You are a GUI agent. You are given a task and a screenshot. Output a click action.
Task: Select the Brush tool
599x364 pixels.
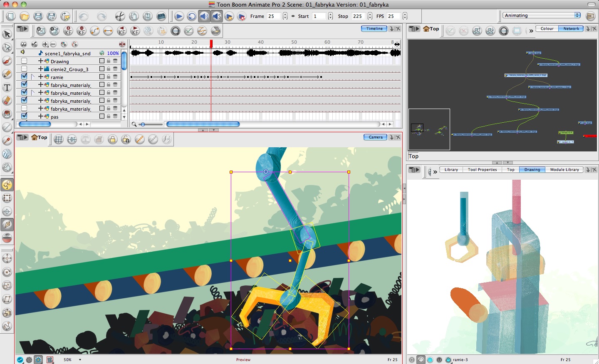point(7,61)
